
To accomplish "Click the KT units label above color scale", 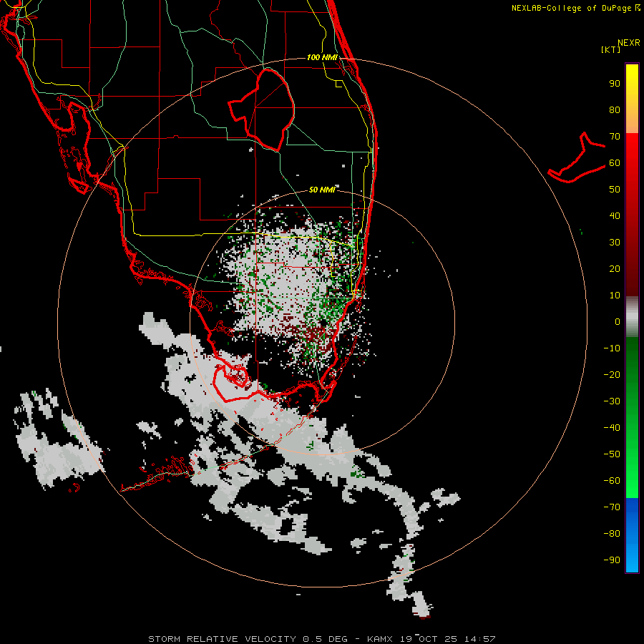I will 611,49.
